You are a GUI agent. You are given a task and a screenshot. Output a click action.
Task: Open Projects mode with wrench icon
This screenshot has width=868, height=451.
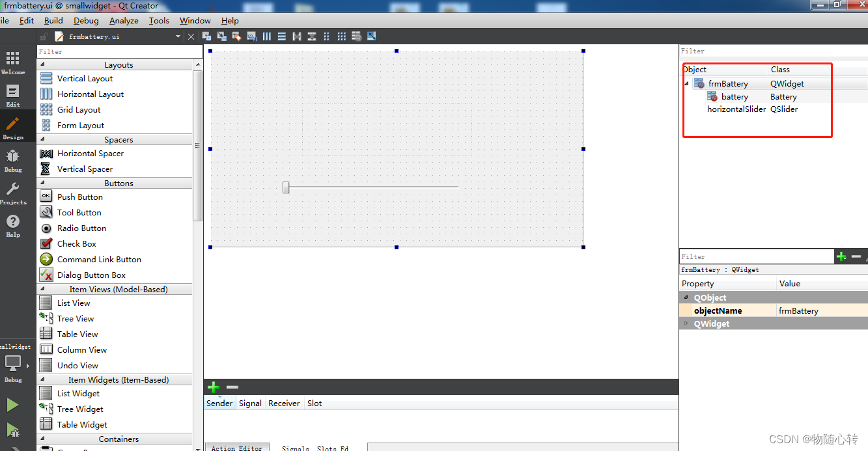pos(13,193)
